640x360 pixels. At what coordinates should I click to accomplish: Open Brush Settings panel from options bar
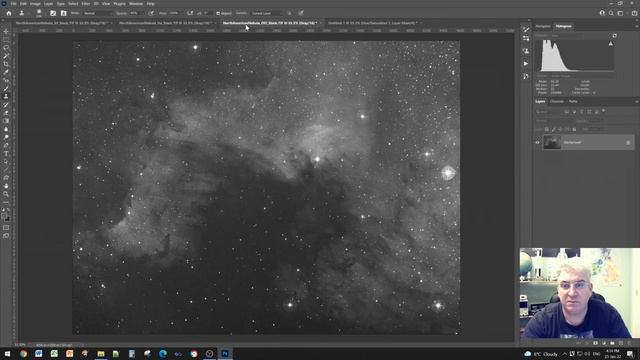click(53, 13)
